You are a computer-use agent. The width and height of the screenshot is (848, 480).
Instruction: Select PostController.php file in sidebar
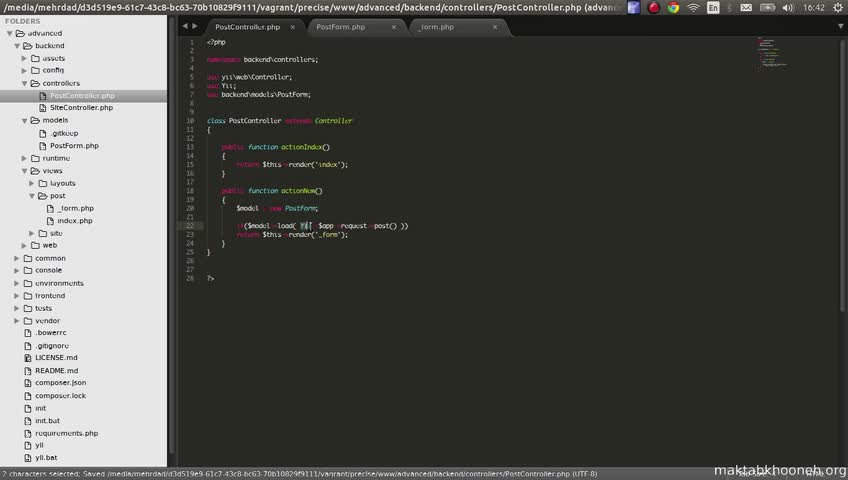pos(83,96)
